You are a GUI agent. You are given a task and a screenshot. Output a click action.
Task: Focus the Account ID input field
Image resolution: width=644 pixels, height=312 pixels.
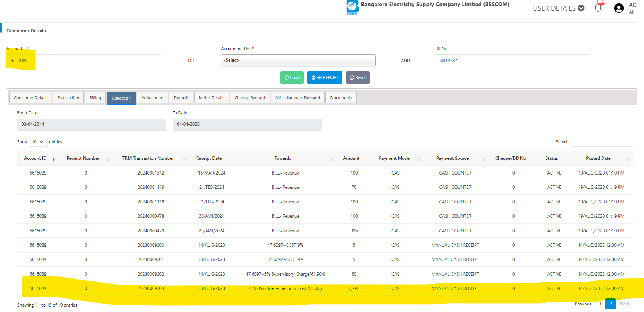tap(84, 60)
